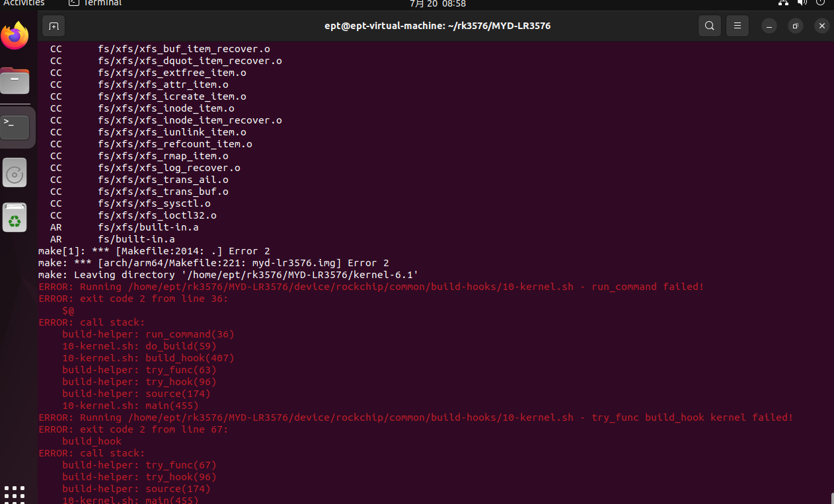Image resolution: width=834 pixels, height=504 pixels.
Task: Open a new terminal tab
Action: point(54,26)
